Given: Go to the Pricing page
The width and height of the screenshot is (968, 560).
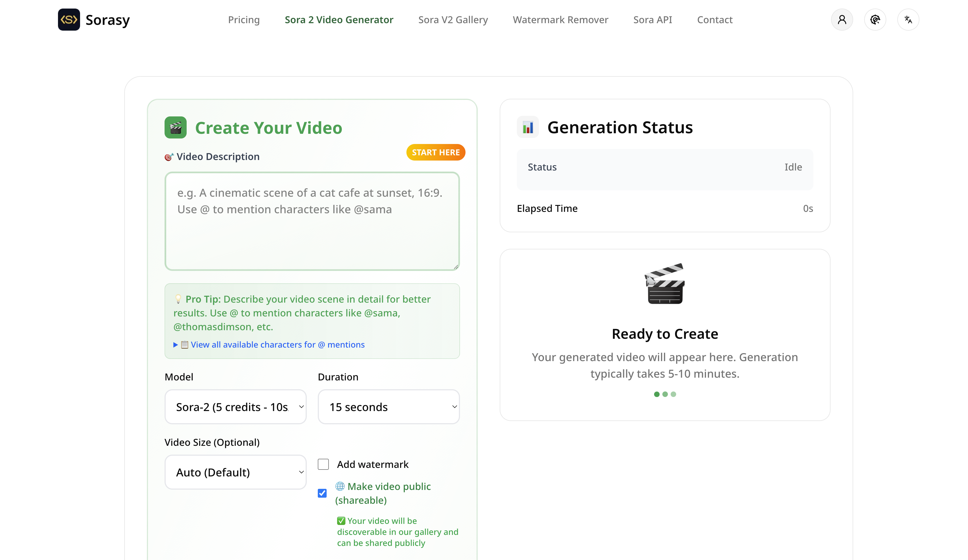Looking at the screenshot, I should click(244, 20).
